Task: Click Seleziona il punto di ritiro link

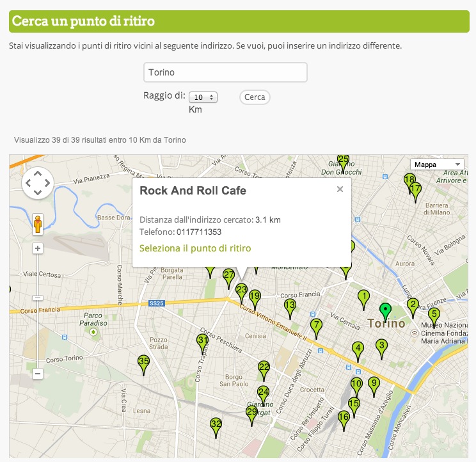Action: (195, 248)
